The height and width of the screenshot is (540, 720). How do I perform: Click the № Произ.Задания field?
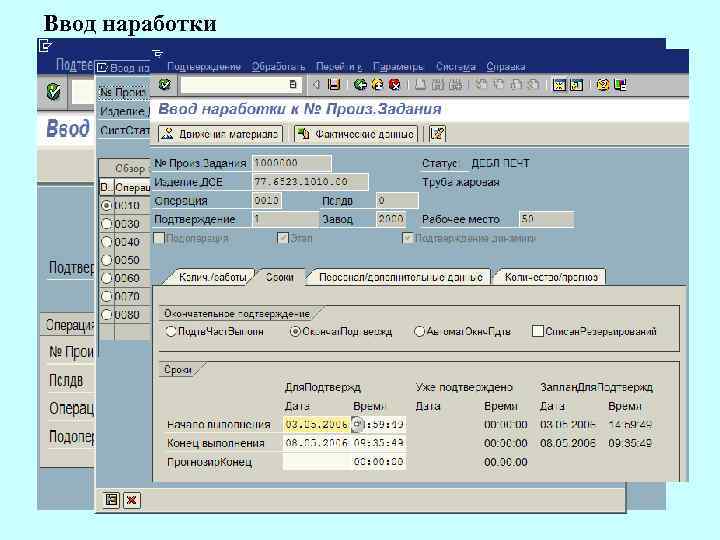pos(292,163)
